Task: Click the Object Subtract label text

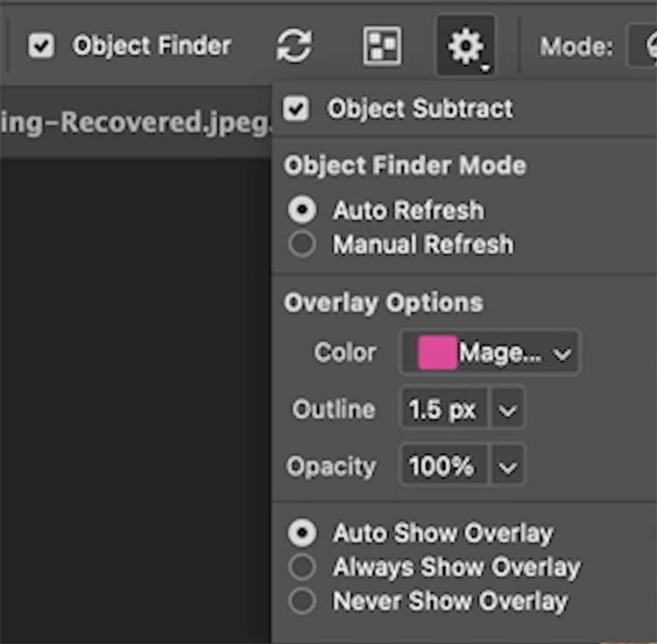Action: tap(420, 109)
